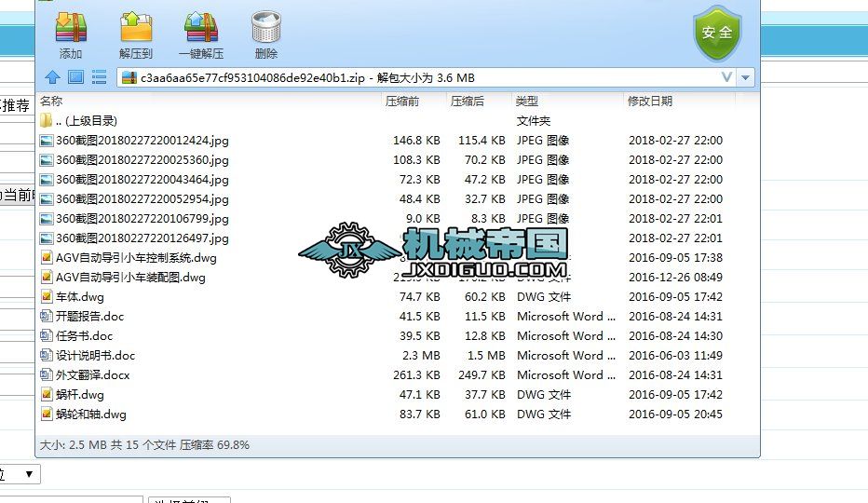Click DWG icon of 蜗杆.dwg
Image resolution: width=868 pixels, height=503 pixels.
pos(47,394)
